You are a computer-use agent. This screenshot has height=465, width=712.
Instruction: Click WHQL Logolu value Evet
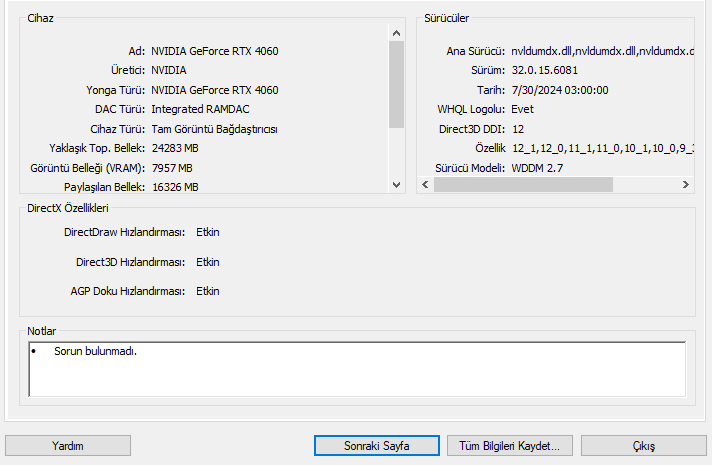523,109
